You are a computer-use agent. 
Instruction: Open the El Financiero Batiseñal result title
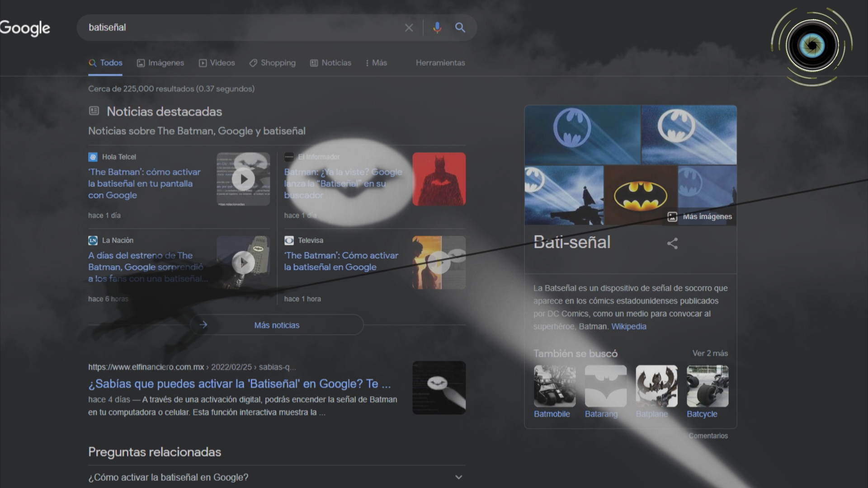(239, 384)
